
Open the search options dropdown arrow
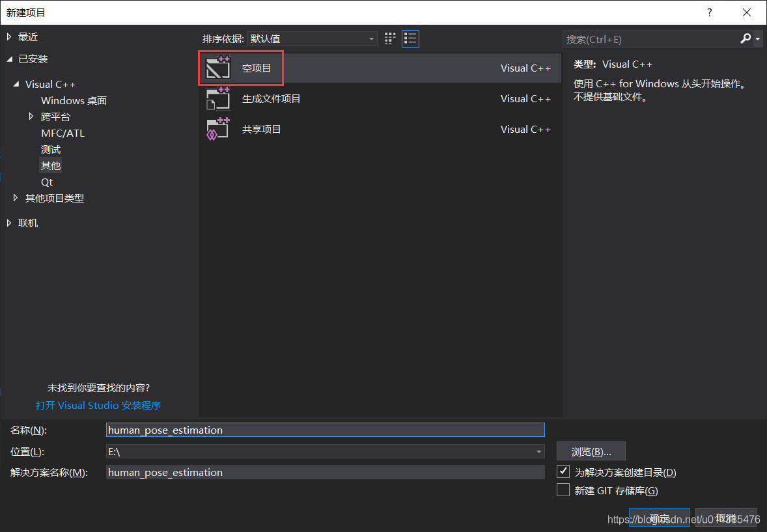pos(758,38)
